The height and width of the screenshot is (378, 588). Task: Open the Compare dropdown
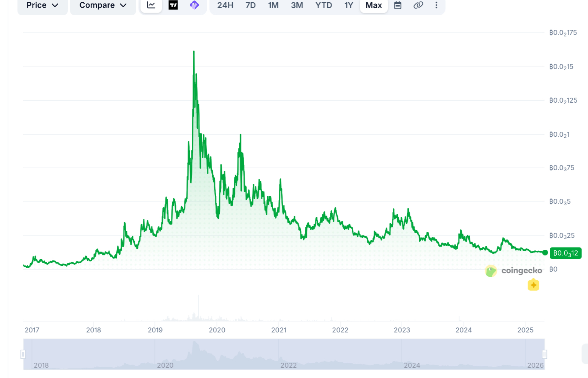coord(103,5)
